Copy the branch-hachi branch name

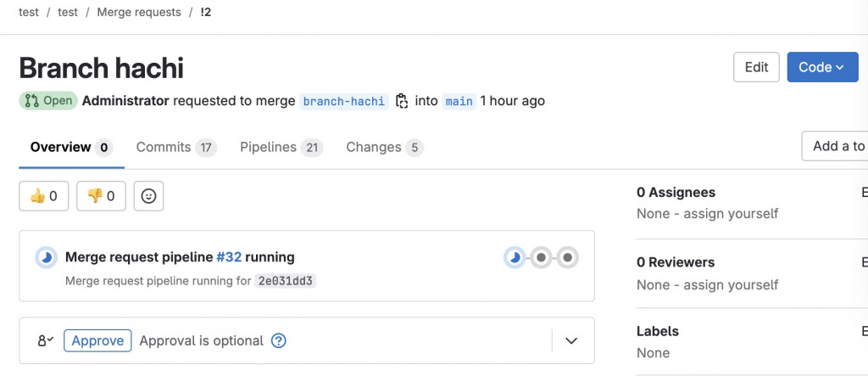coord(402,101)
